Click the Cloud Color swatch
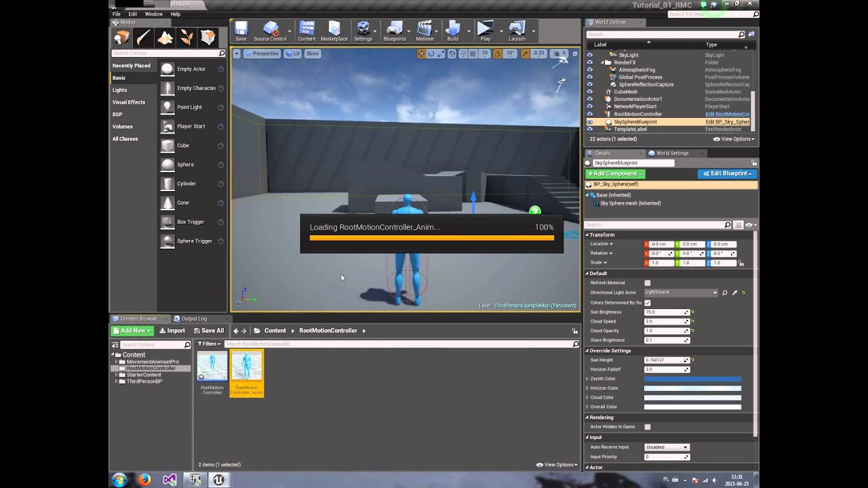This screenshot has height=488, width=868. (692, 398)
